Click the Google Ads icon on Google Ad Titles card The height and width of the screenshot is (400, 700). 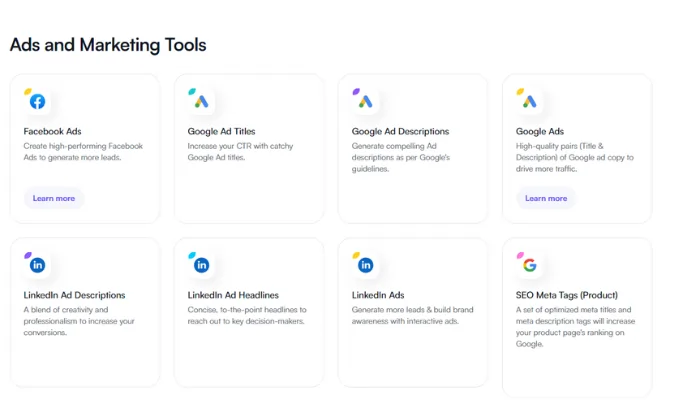click(x=201, y=101)
